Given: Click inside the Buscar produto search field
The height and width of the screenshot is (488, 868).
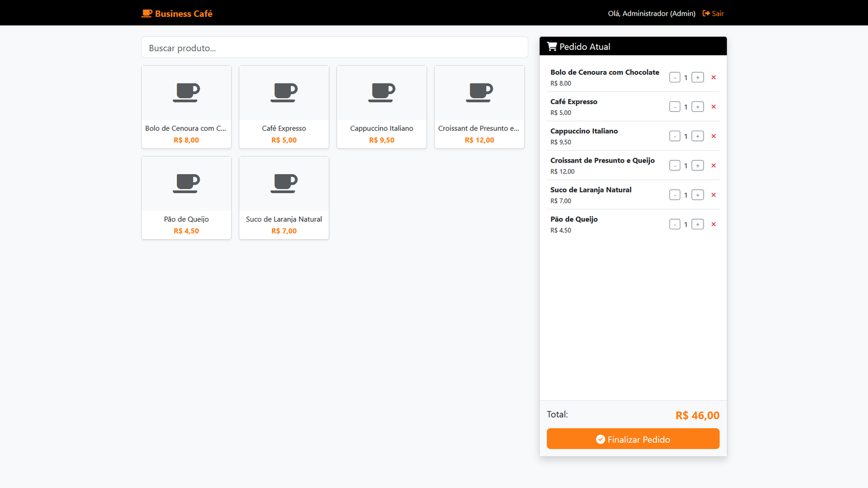Looking at the screenshot, I should [334, 48].
